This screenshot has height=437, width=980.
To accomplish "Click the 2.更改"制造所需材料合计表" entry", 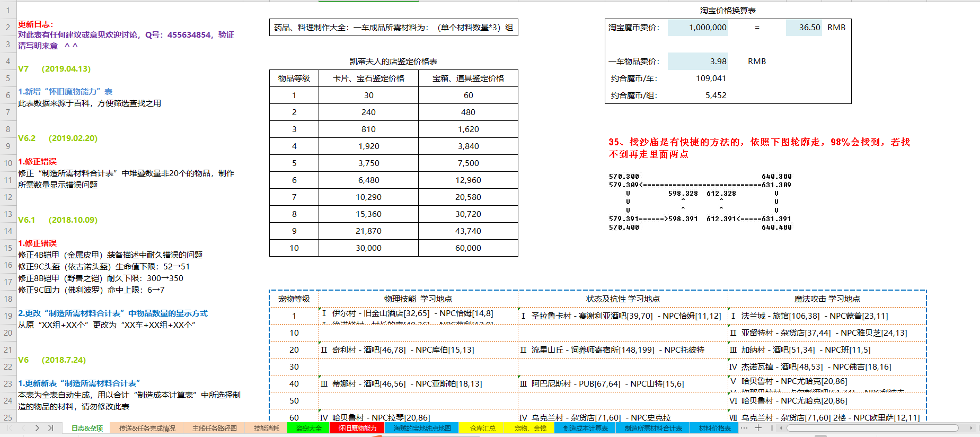I will pos(113,313).
